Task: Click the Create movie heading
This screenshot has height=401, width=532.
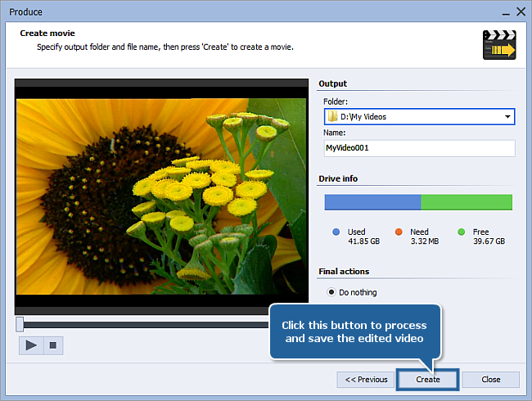Action: click(47, 34)
